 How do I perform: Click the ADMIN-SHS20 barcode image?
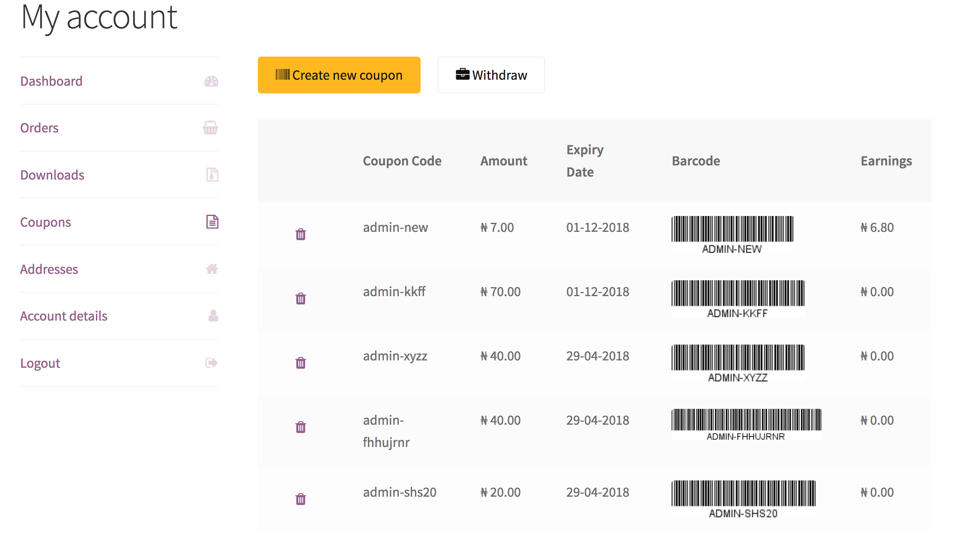click(x=743, y=499)
